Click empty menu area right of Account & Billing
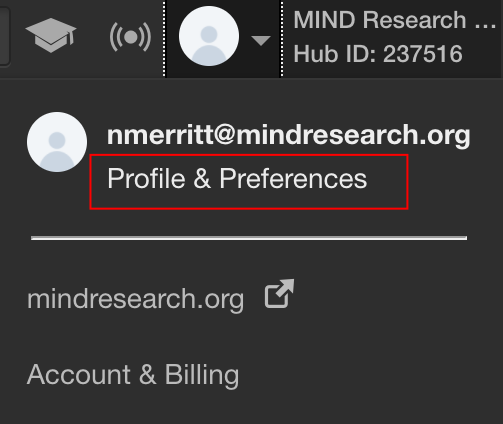The width and height of the screenshot is (503, 424). [x=367, y=375]
